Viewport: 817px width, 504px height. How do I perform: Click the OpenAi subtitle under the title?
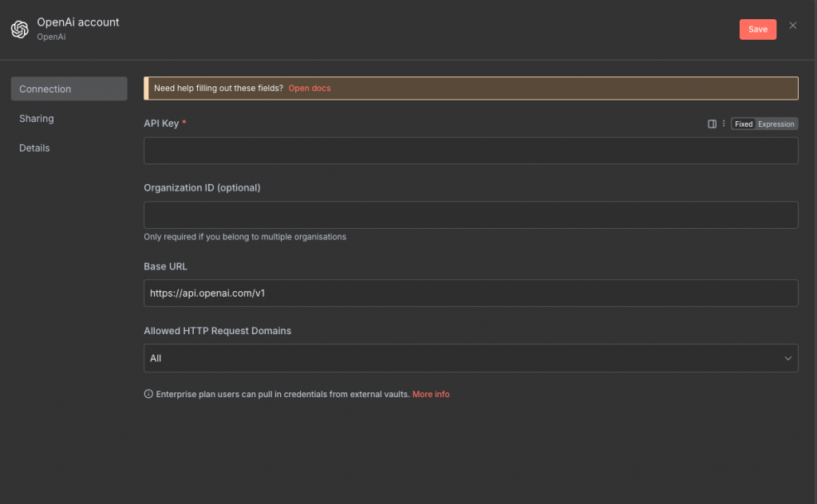pos(51,37)
